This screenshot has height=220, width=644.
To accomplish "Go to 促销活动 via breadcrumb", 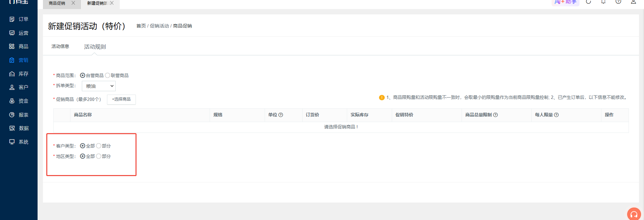I will 159,26.
